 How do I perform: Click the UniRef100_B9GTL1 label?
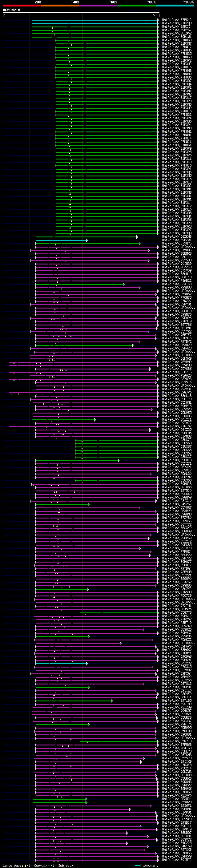(177, 826)
